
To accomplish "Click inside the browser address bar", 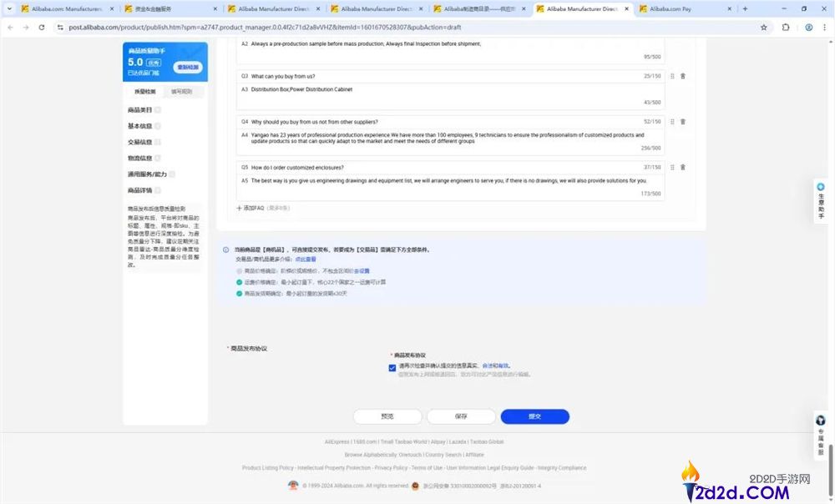I will pos(250,27).
